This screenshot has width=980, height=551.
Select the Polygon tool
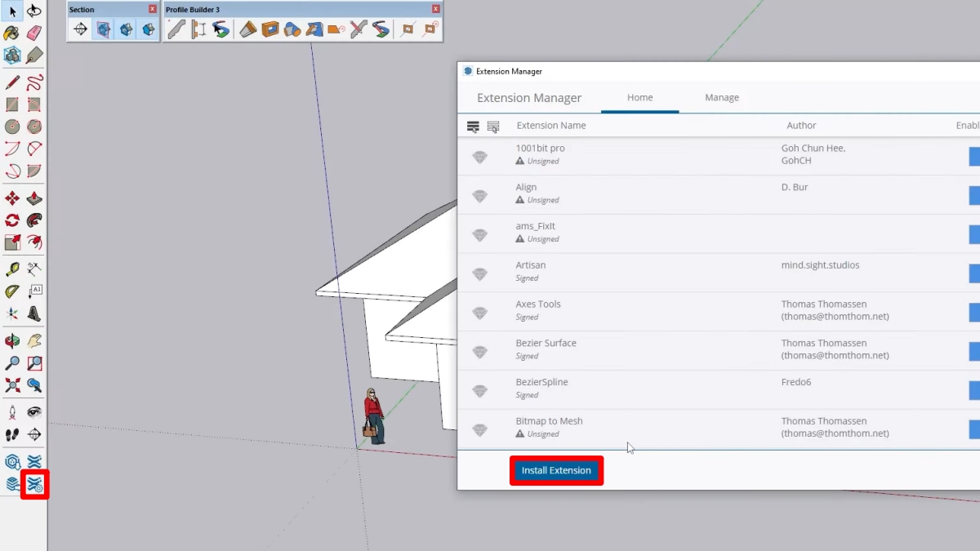34,127
